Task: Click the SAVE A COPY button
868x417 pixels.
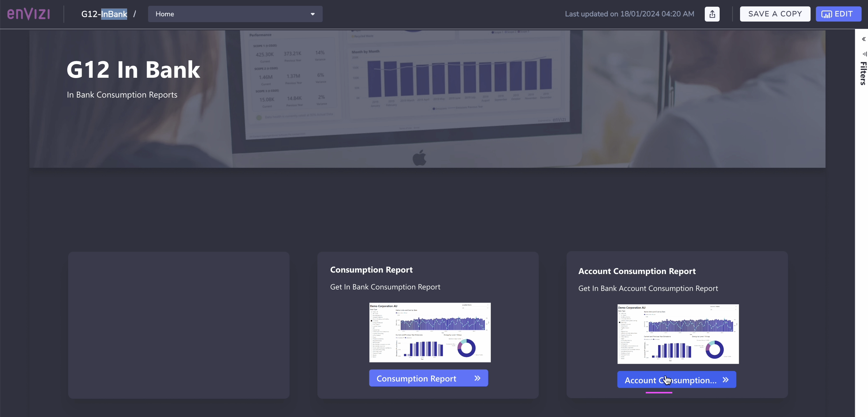Action: pos(775,14)
